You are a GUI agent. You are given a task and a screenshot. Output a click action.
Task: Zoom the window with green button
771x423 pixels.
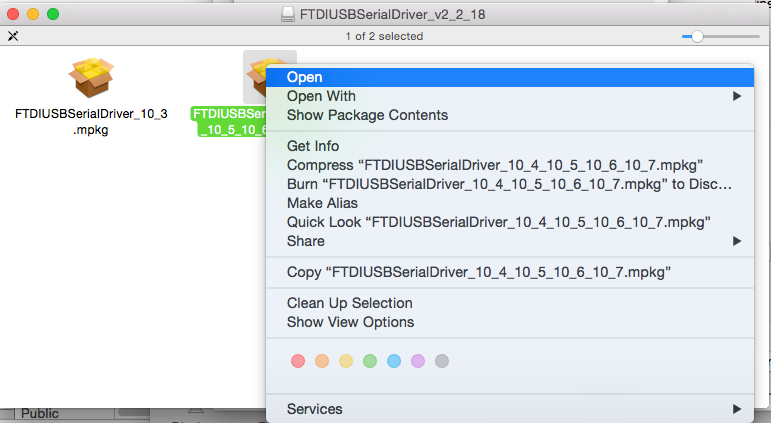[x=53, y=14]
